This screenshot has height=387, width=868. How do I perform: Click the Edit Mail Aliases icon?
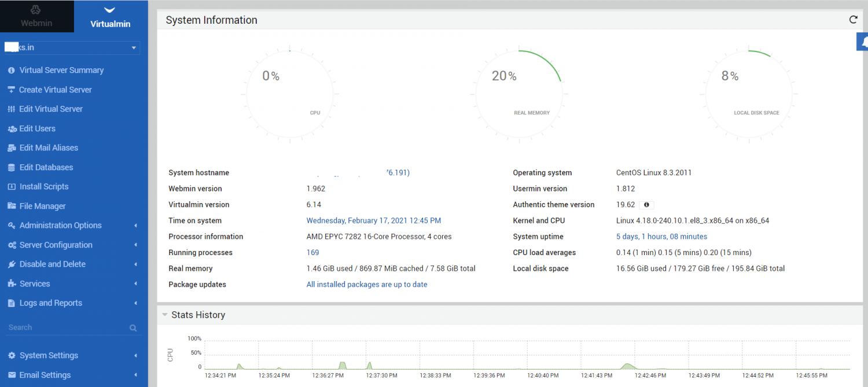(11, 148)
